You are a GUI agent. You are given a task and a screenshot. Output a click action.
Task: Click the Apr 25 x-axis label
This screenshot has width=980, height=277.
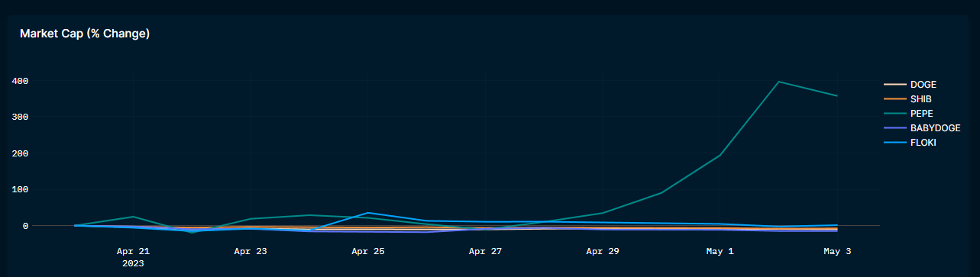368,250
